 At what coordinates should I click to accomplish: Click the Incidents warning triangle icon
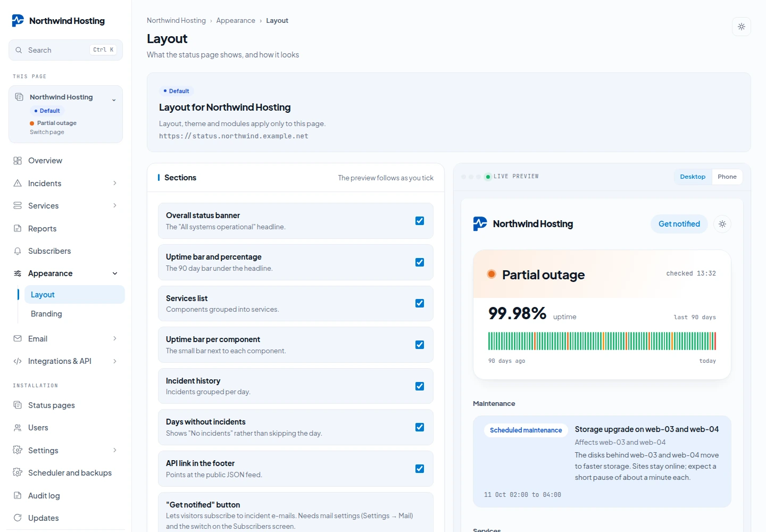point(18,183)
